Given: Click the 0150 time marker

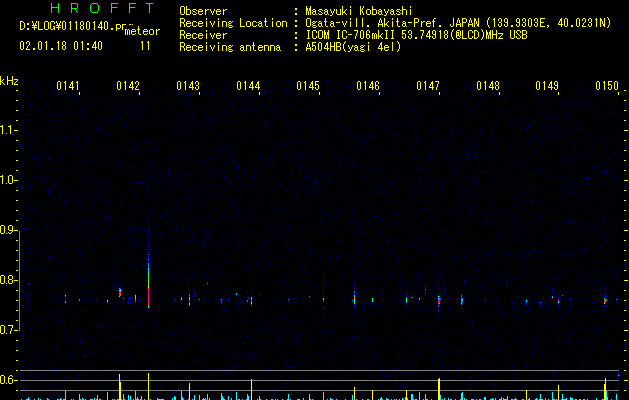Looking at the screenshot, I should (x=607, y=86).
